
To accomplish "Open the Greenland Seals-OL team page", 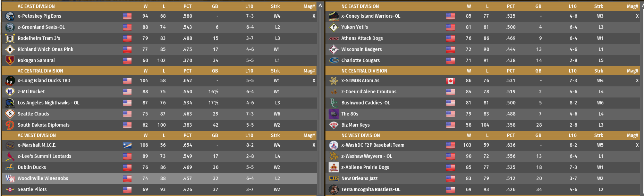I will pyautogui.click(x=41, y=27).
